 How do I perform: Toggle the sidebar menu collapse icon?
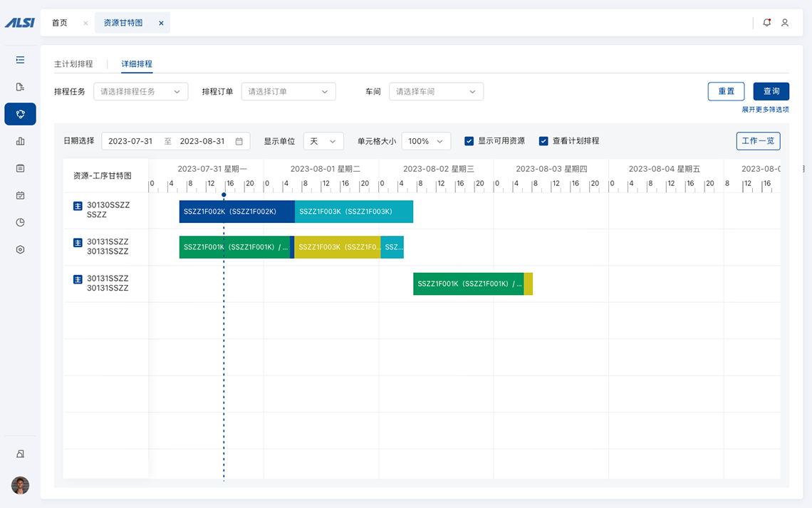tap(20, 60)
